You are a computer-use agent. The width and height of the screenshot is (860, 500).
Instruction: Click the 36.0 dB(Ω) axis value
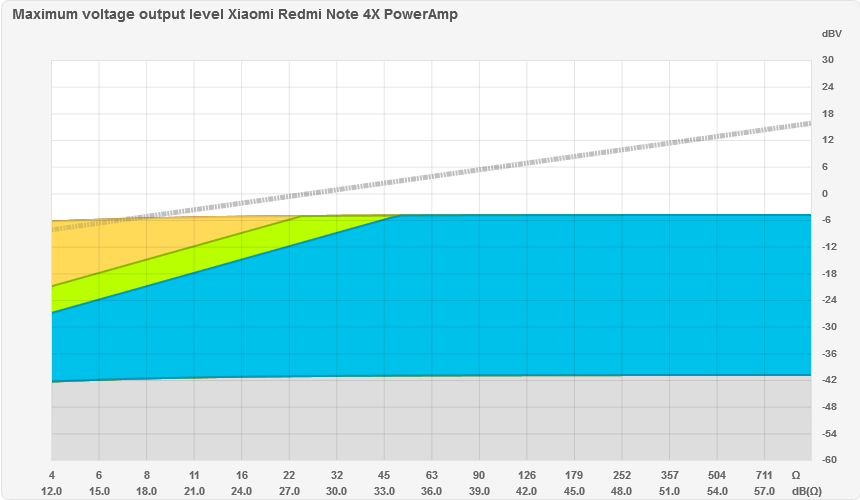[432, 491]
